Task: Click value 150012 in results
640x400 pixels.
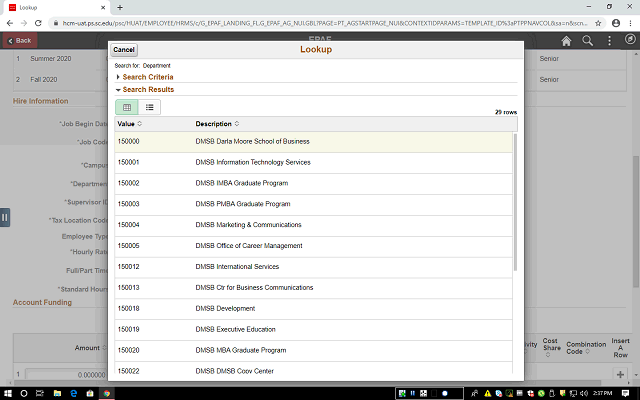Action: click(128, 267)
